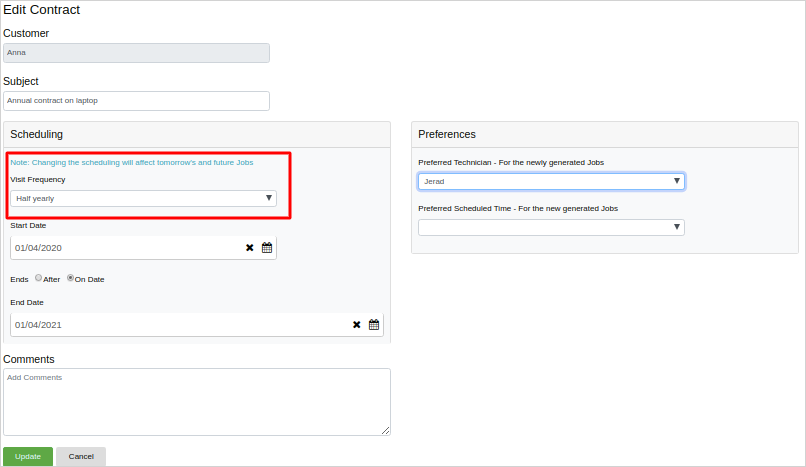Click the green Update button
Screen dimensions: 806x467
point(28,456)
